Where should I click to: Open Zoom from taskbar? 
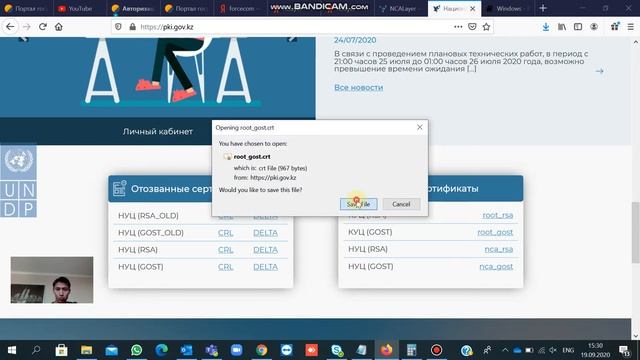click(x=237, y=350)
